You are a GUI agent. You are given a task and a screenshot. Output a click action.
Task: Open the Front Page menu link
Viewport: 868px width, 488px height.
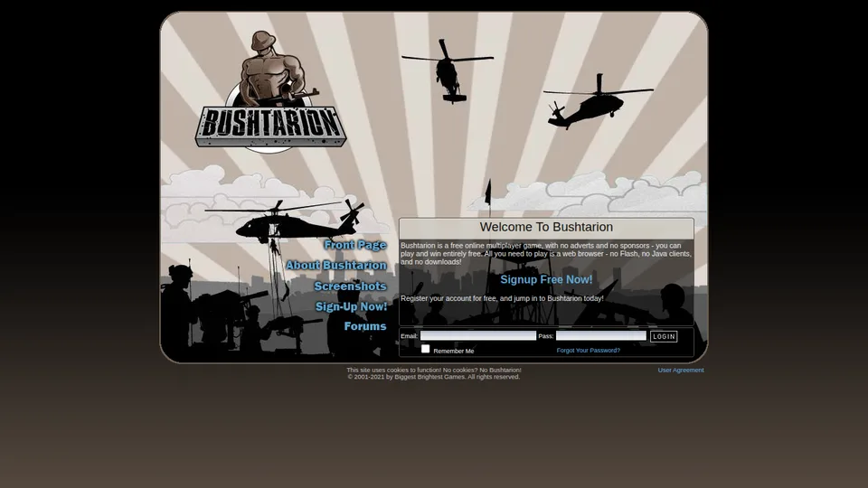coord(355,245)
